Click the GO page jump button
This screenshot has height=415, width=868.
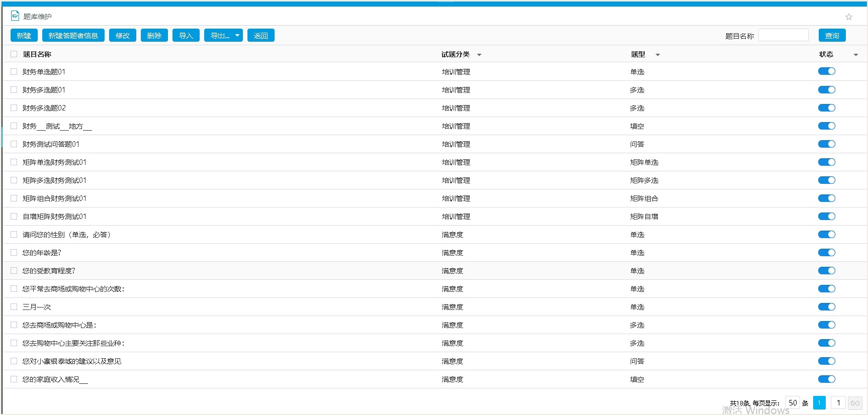(x=855, y=403)
